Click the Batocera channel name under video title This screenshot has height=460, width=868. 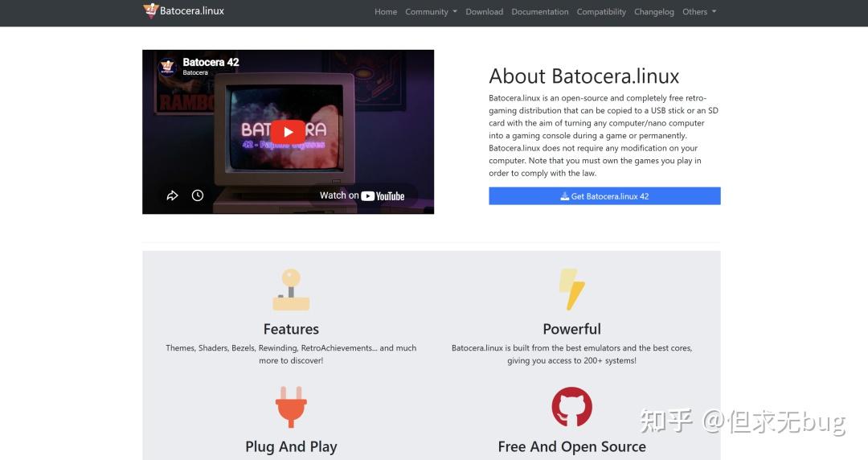[x=195, y=72]
